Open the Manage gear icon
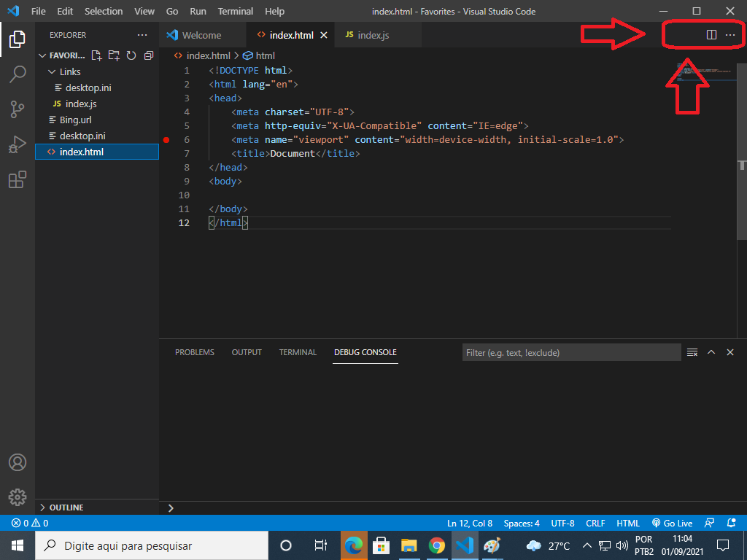The width and height of the screenshot is (747, 560). (x=18, y=497)
